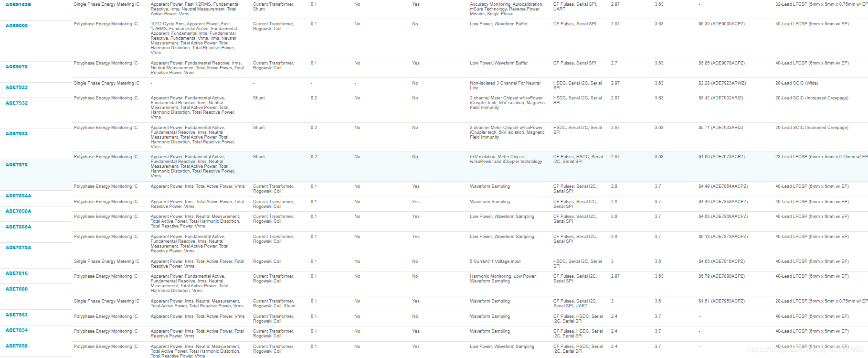Click ADE9153B 'Single Phase Energy Metering IC' cell
The height and width of the screenshot is (358, 868).
click(x=106, y=4)
